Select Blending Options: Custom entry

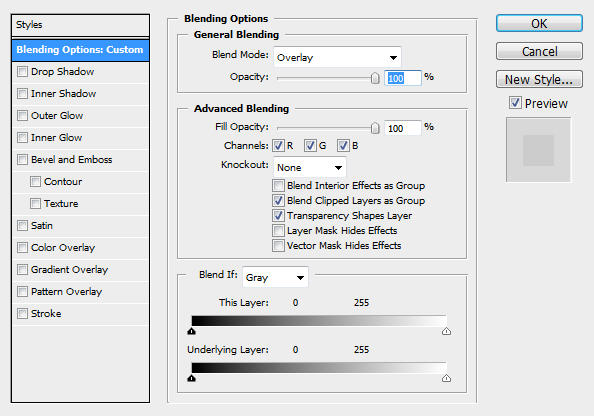click(80, 50)
